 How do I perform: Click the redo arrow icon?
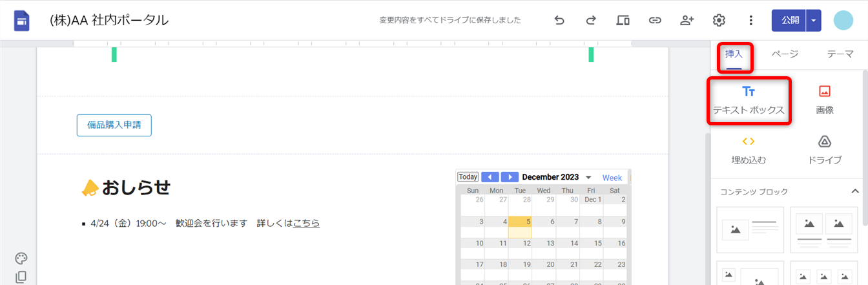(x=591, y=20)
